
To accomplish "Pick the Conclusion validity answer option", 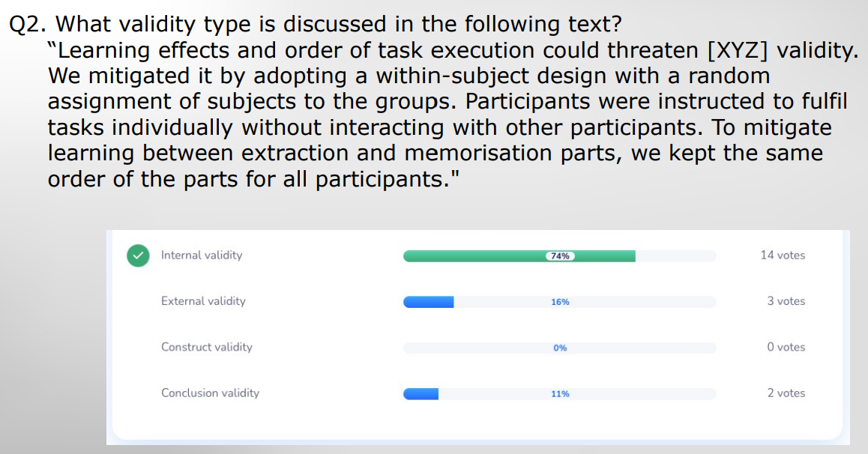I will (210, 393).
